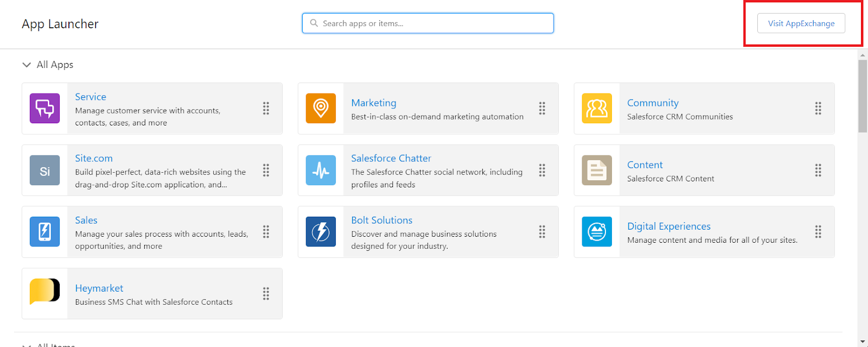Click the scrollbar down arrow
Viewport: 868px width, 347px height.
863,342
